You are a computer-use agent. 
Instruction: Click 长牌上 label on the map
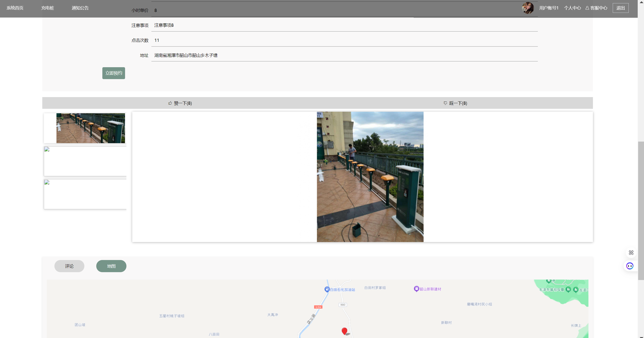click(576, 325)
